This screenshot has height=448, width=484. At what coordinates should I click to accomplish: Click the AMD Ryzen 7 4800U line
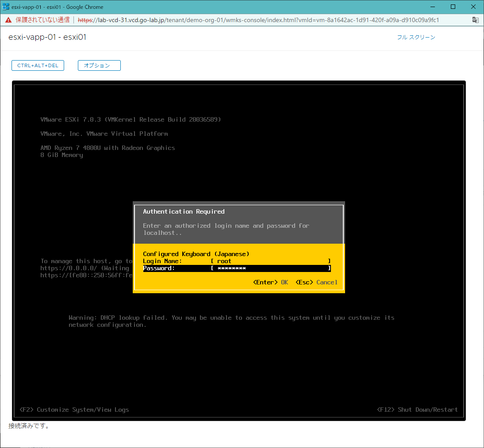click(108, 148)
